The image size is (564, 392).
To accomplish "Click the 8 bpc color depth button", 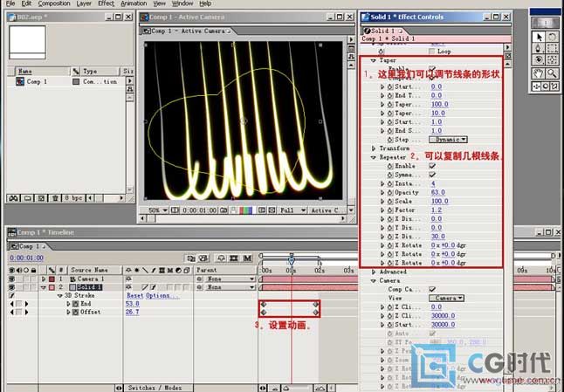I will click(x=73, y=198).
